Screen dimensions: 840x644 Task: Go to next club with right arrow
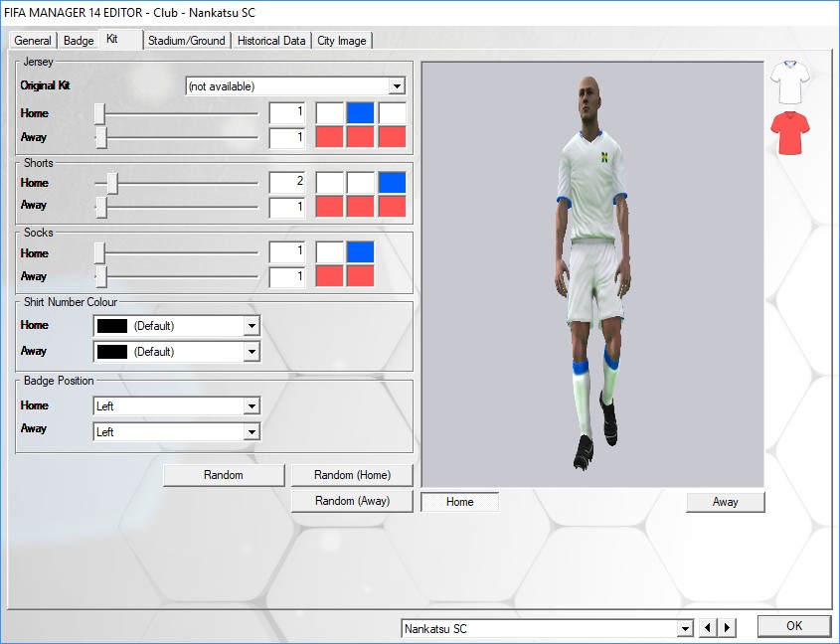(x=727, y=627)
